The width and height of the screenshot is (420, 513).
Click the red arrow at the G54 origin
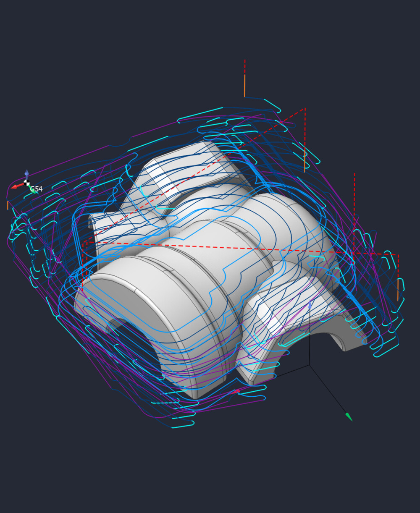coord(17,186)
